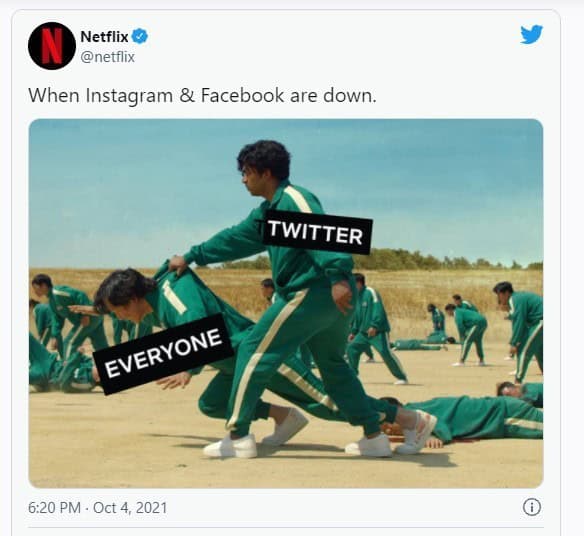Open the 6:20 PM timestamp link
Viewport: 584px width, 536px height.
(54, 508)
